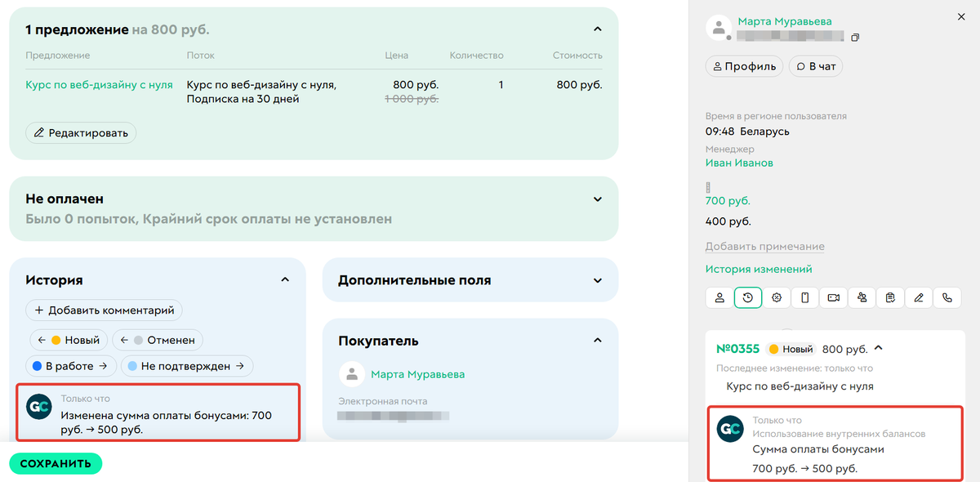The image size is (980, 482).
Task: Click GC logo beside Сумма оплаты бонусами
Action: point(729,430)
